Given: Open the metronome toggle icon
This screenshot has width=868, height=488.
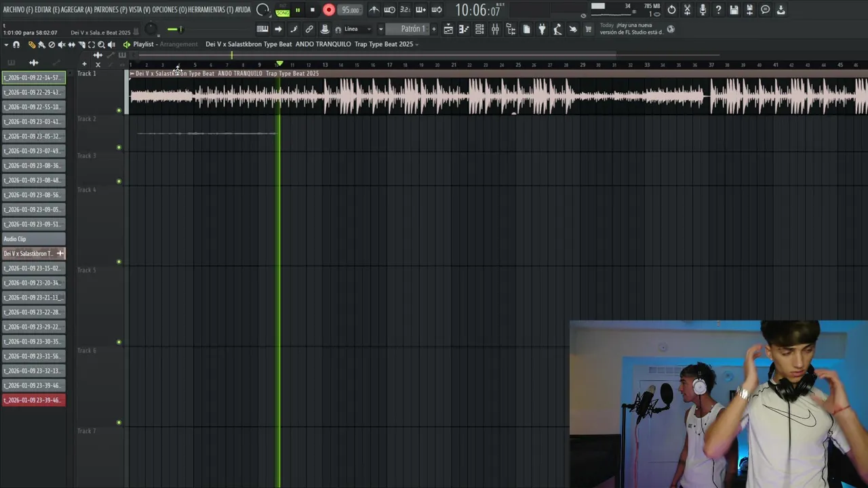Looking at the screenshot, I should pos(374,10).
